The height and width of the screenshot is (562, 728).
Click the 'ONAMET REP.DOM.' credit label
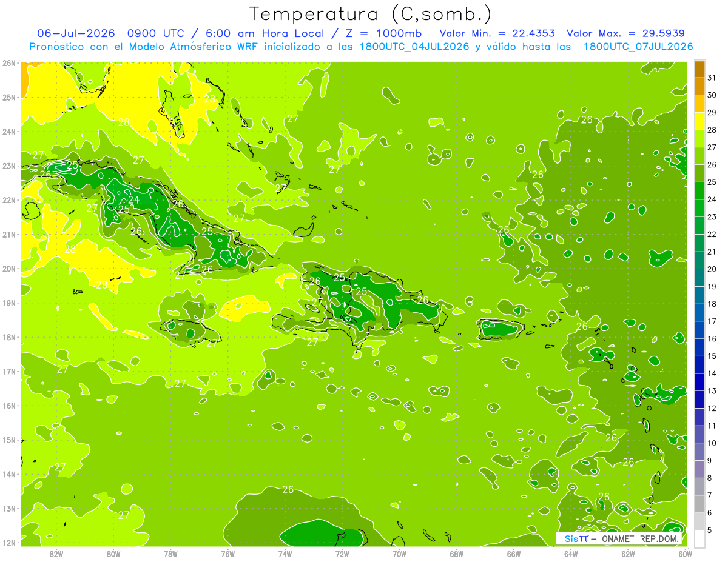point(641,538)
